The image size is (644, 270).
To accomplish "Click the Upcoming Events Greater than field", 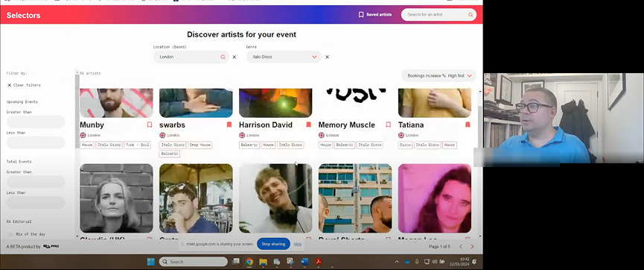I will [36, 122].
